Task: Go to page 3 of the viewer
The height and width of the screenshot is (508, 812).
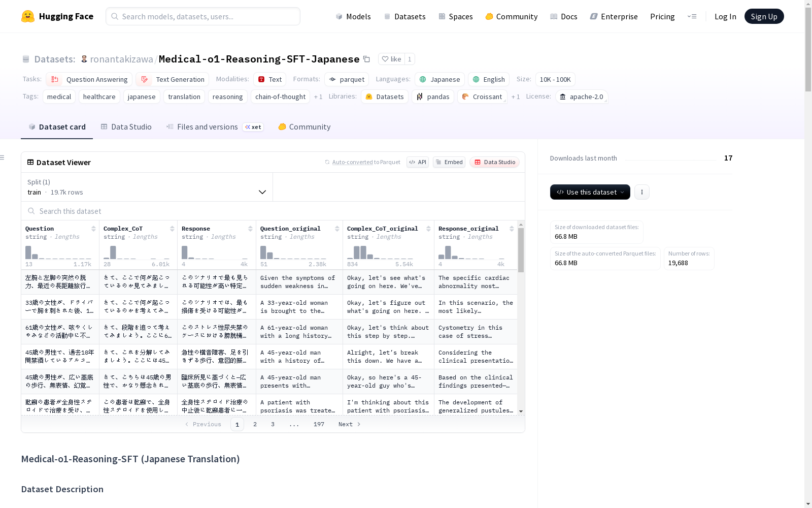Action: 273,424
